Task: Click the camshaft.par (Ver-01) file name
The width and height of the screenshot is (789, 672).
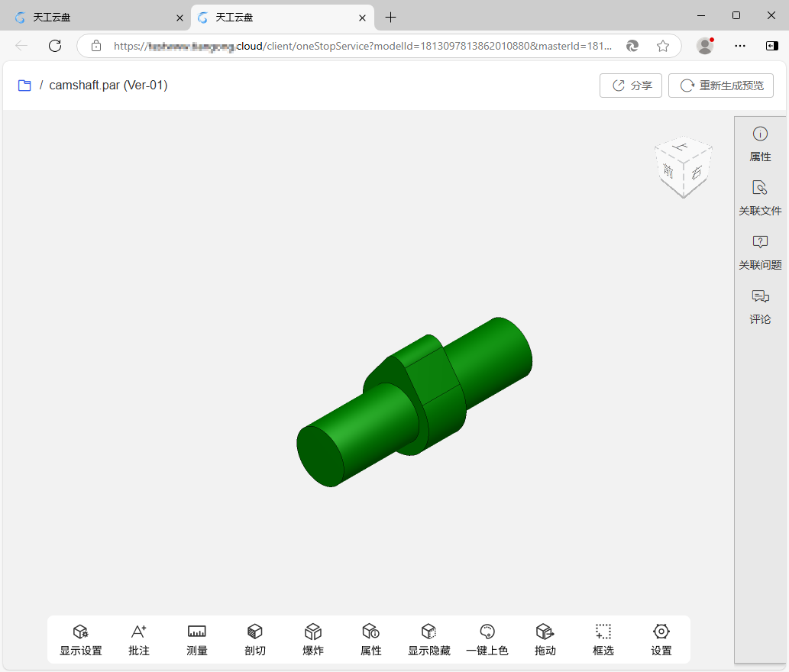Action: coord(108,85)
